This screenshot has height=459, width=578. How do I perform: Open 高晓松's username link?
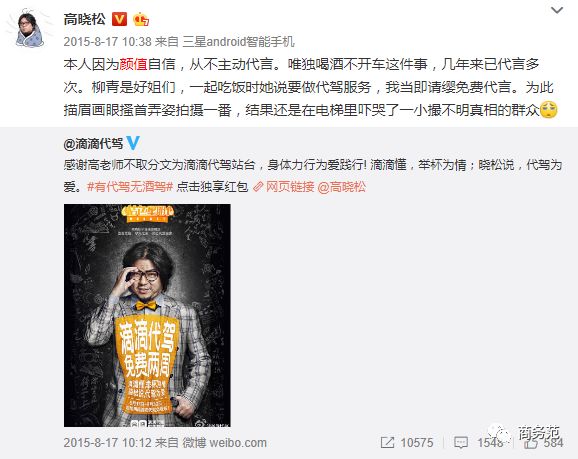pyautogui.click(x=84, y=19)
